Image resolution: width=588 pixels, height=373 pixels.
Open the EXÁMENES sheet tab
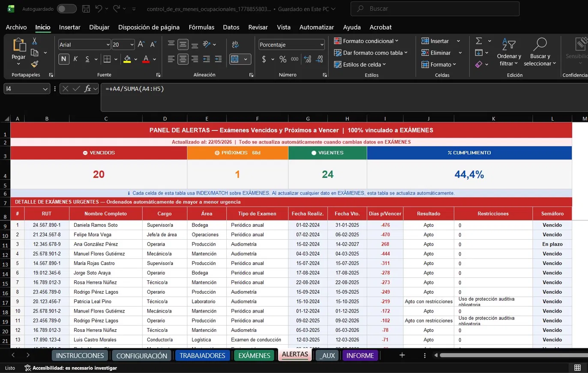coord(254,355)
